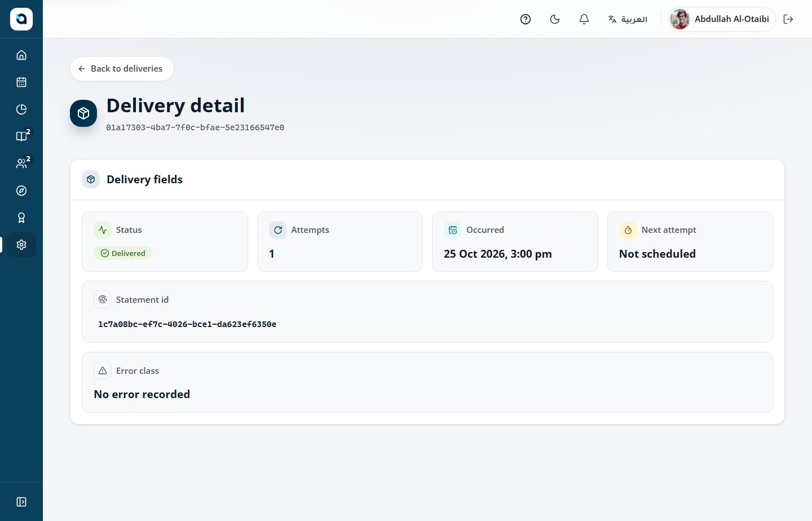
Task: Open the book library sidebar icon
Action: tap(21, 136)
